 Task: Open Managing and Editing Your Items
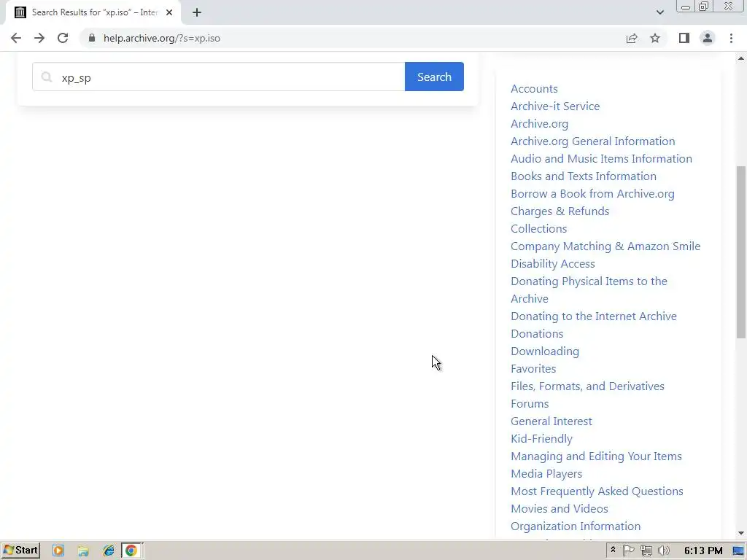click(x=596, y=456)
